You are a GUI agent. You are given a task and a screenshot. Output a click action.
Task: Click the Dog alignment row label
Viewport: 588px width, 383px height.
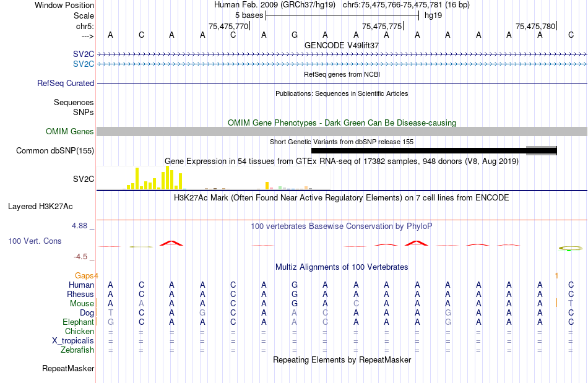pos(87,313)
